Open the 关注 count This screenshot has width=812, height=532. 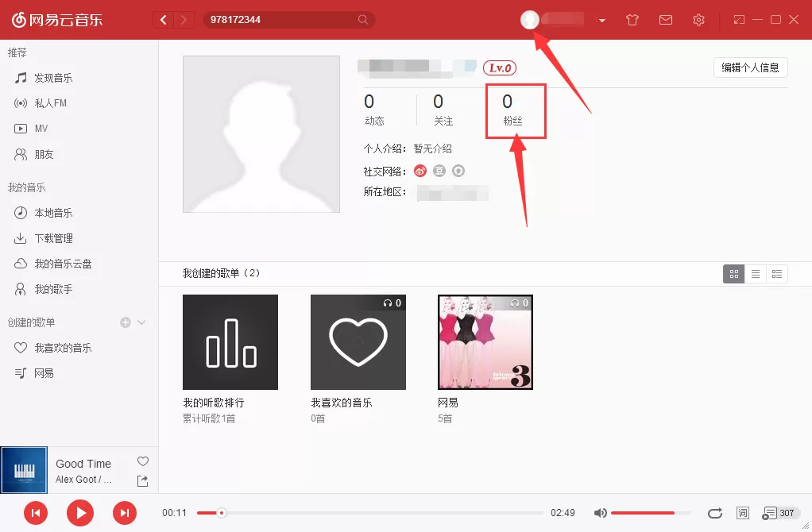(x=443, y=110)
